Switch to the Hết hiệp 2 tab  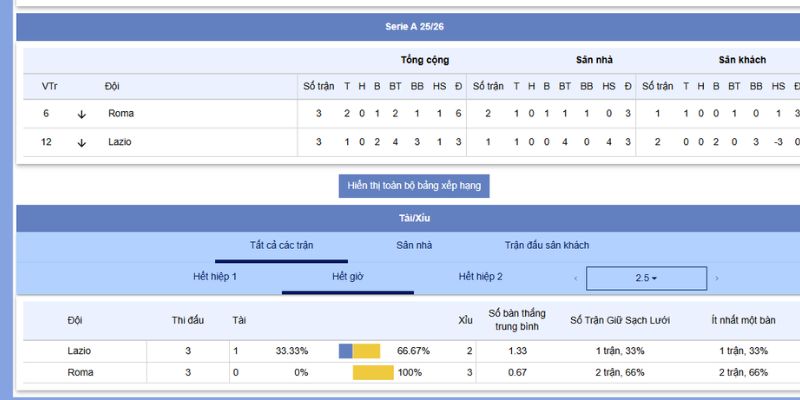(480, 276)
